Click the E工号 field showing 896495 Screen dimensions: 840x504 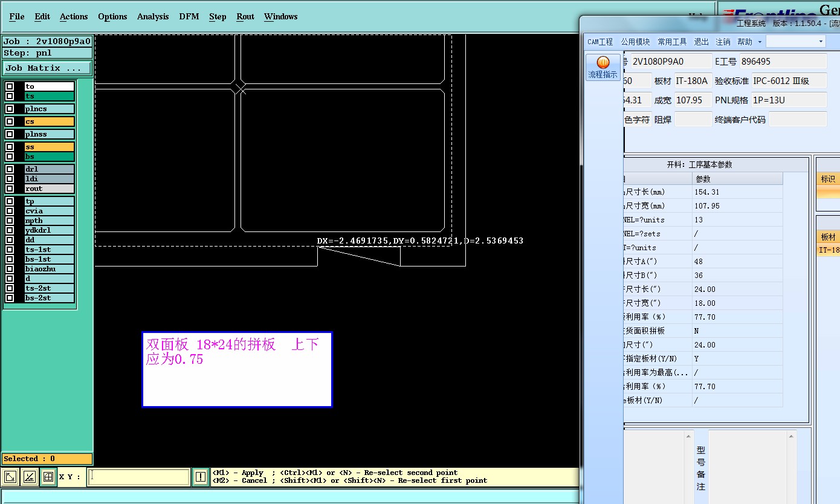tap(783, 61)
